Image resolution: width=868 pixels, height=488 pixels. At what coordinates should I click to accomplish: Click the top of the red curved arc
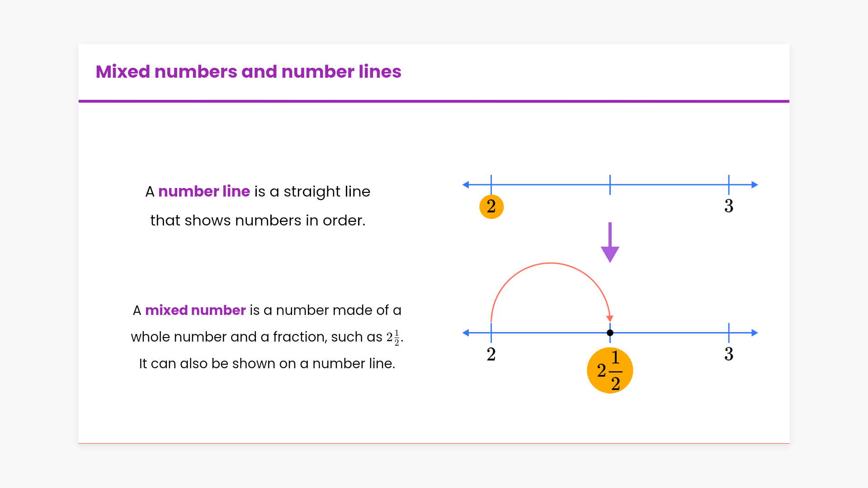click(550, 263)
